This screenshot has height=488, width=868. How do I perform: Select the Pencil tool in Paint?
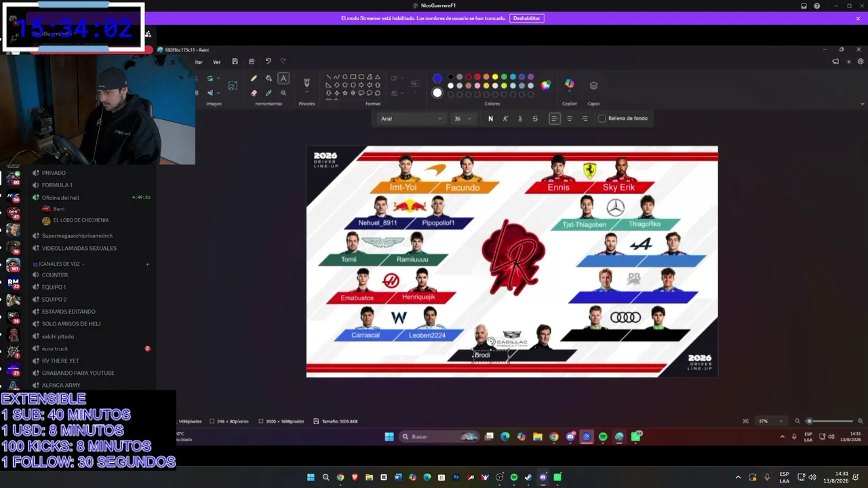coord(254,79)
